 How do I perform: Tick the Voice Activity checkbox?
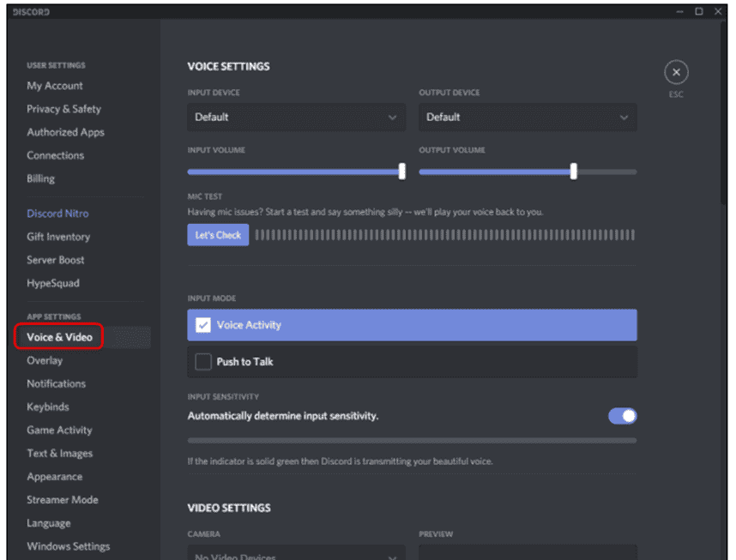202,325
